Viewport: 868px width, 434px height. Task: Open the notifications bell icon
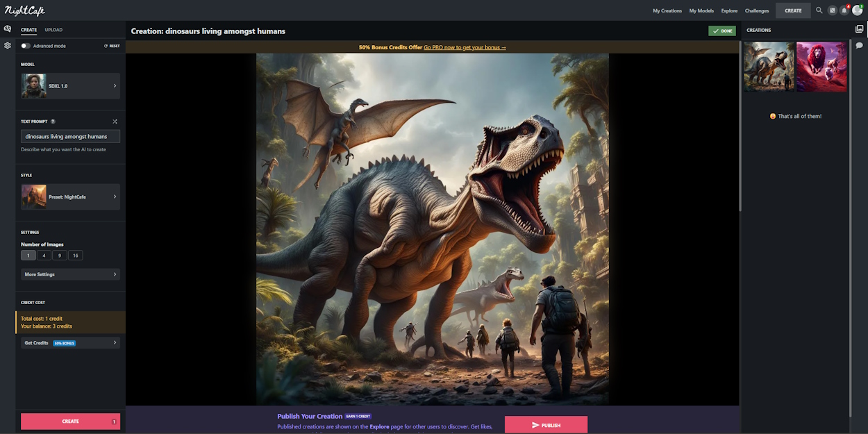pyautogui.click(x=844, y=10)
